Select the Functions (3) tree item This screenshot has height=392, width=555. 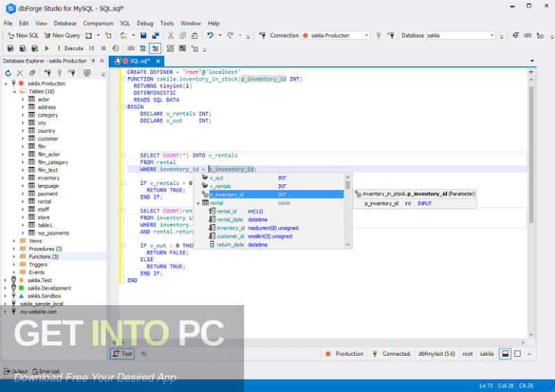tap(44, 256)
